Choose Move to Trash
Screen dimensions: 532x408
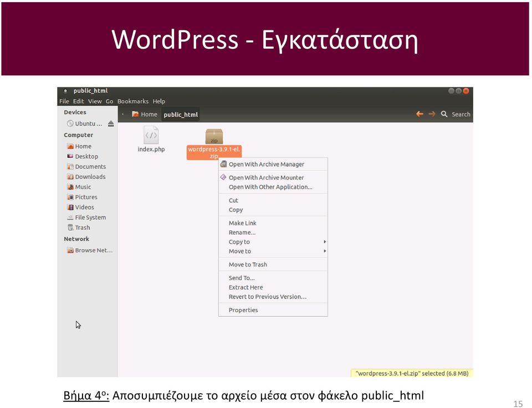tap(273, 265)
